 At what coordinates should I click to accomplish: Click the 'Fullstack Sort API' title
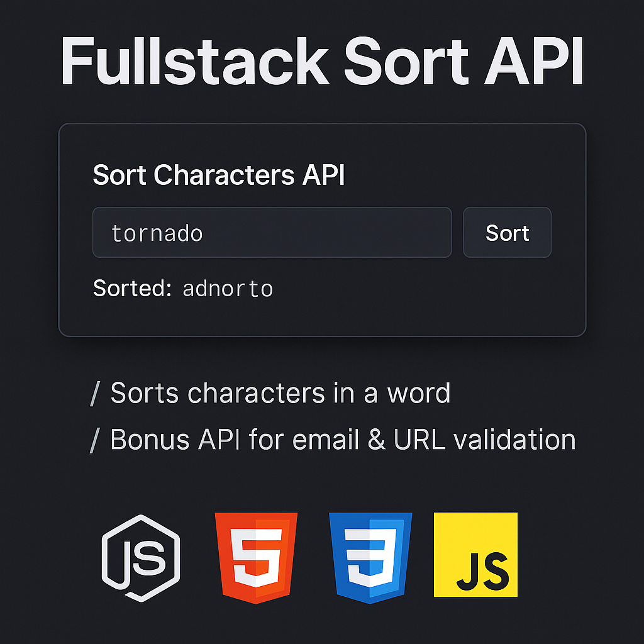click(322, 60)
